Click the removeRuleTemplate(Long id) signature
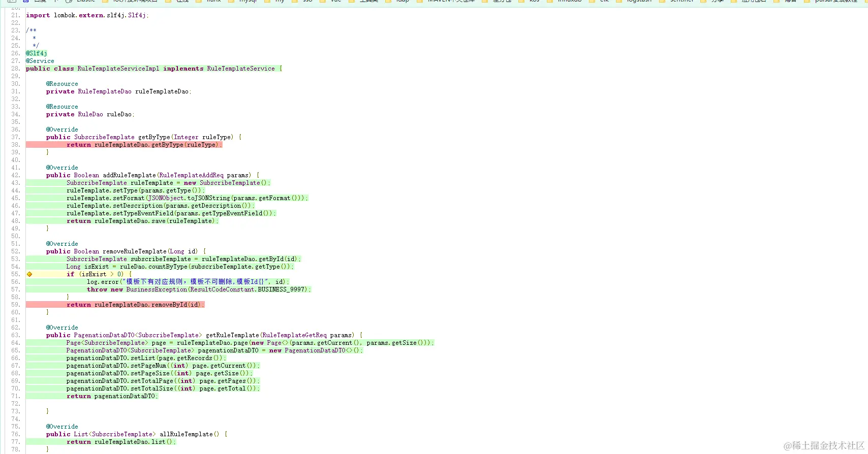Image resolution: width=868 pixels, height=454 pixels. [x=126, y=251]
